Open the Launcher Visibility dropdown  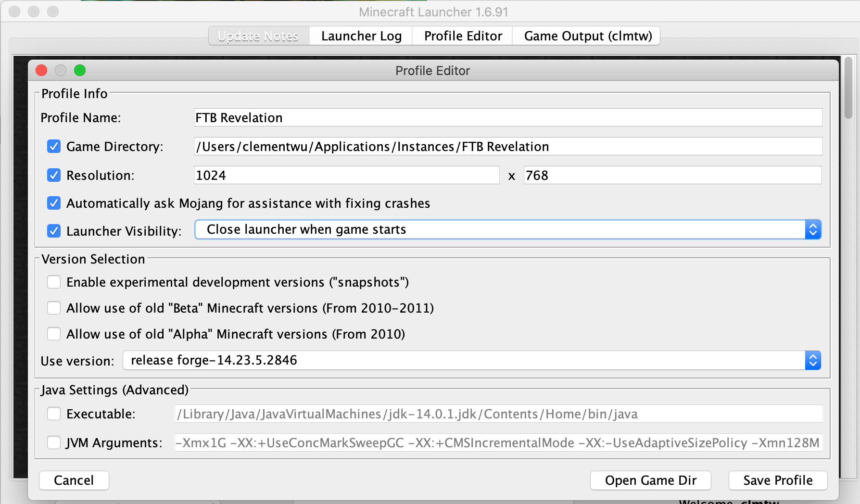508,229
